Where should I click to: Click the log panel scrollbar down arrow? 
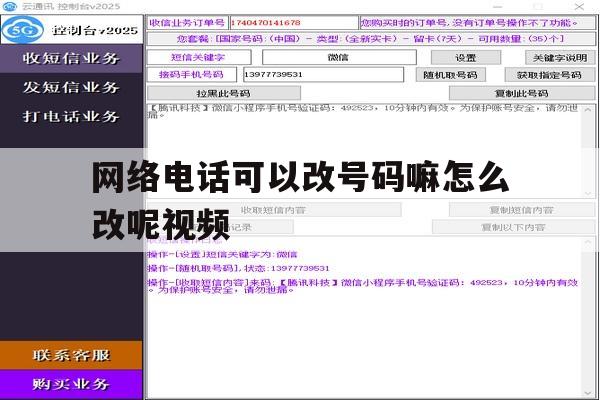coord(588,393)
